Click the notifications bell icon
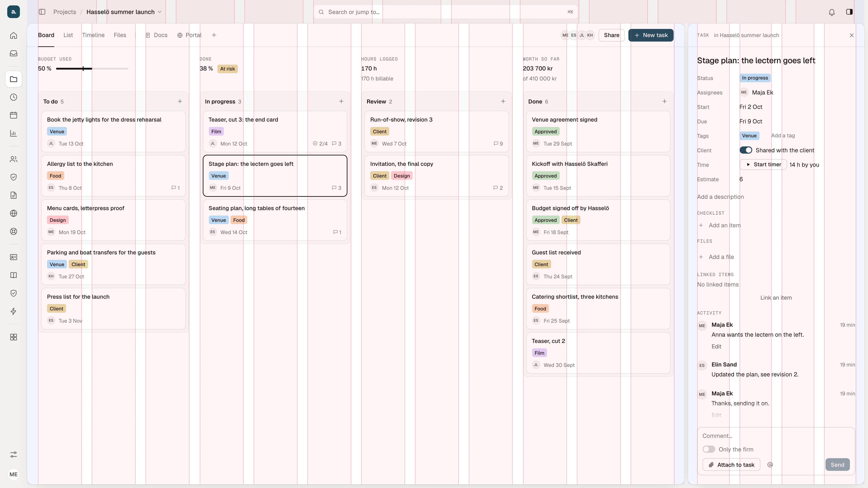 (x=832, y=12)
